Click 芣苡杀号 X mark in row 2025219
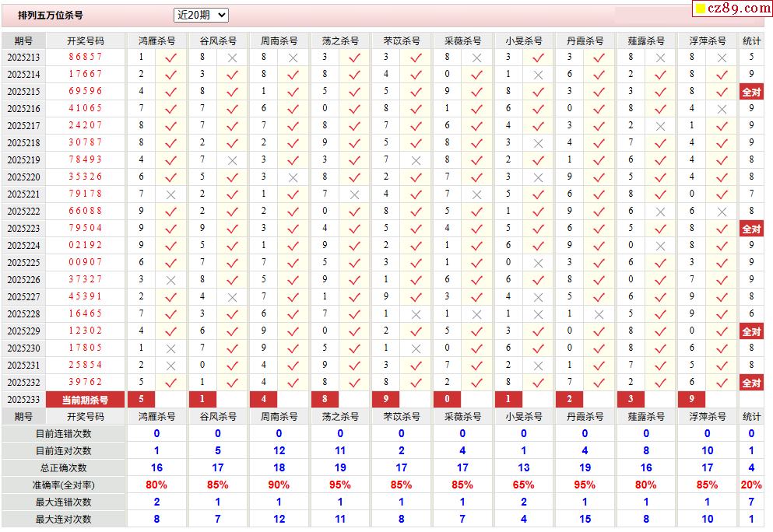Viewport: 773px width, 532px height. tap(416, 160)
